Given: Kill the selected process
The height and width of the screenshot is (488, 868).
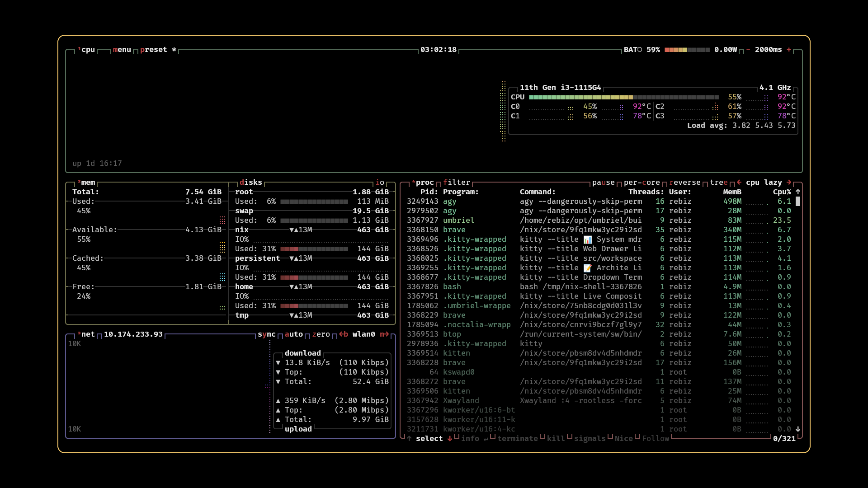Looking at the screenshot, I should point(556,439).
